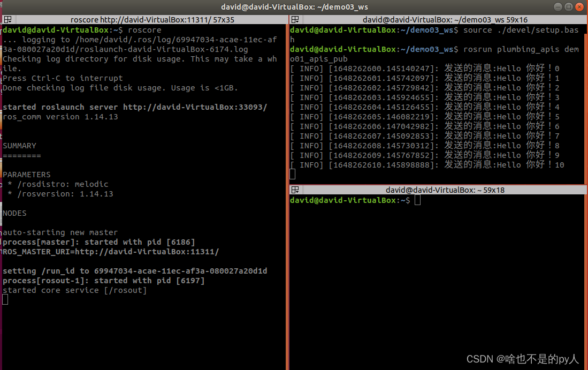This screenshot has width=588, height=370.
Task: Click the INFO line with timestamp 1648262608.145730312
Action: (425, 146)
